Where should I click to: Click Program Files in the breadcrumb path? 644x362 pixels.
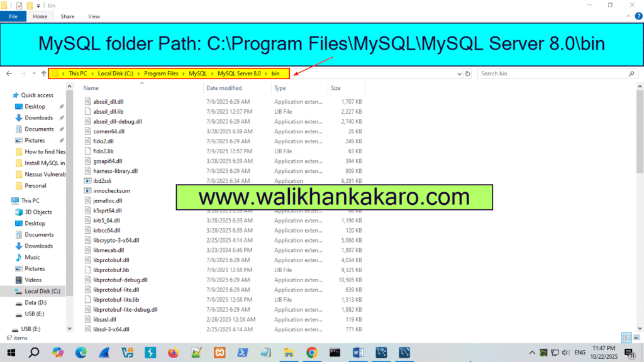coord(162,74)
